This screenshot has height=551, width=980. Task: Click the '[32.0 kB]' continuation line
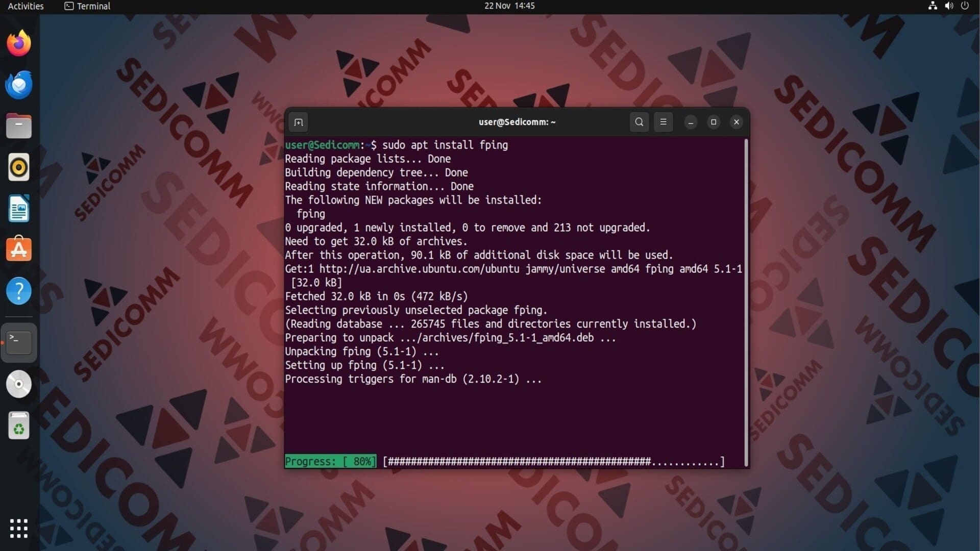coord(316,283)
